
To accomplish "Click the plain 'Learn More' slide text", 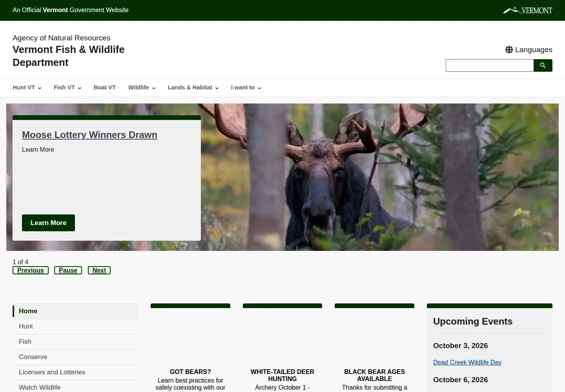I will 38,150.
